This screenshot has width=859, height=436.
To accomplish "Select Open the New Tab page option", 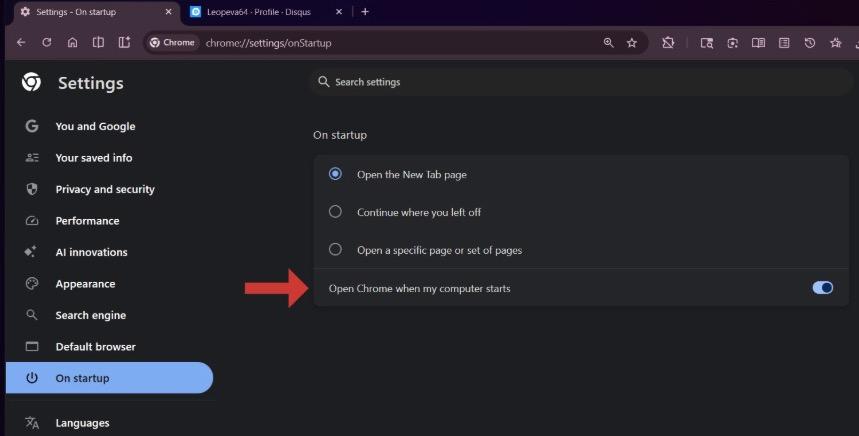I will click(x=335, y=174).
